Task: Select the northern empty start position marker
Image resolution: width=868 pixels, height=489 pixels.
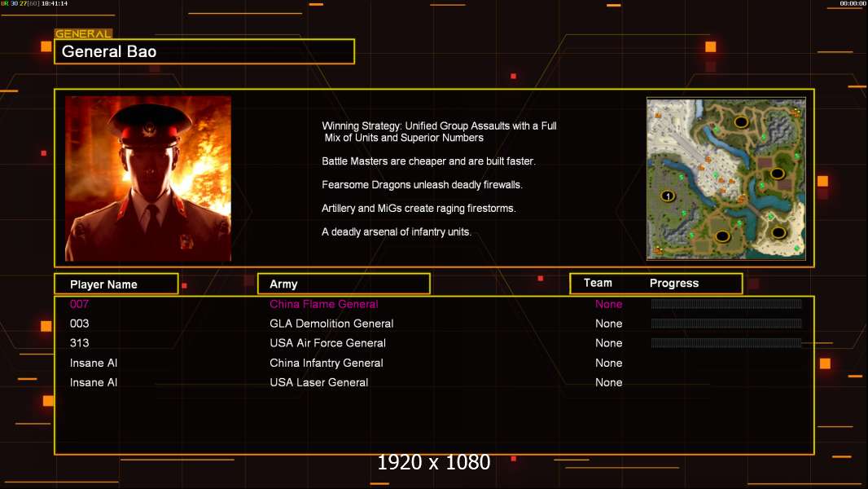Action: point(741,121)
